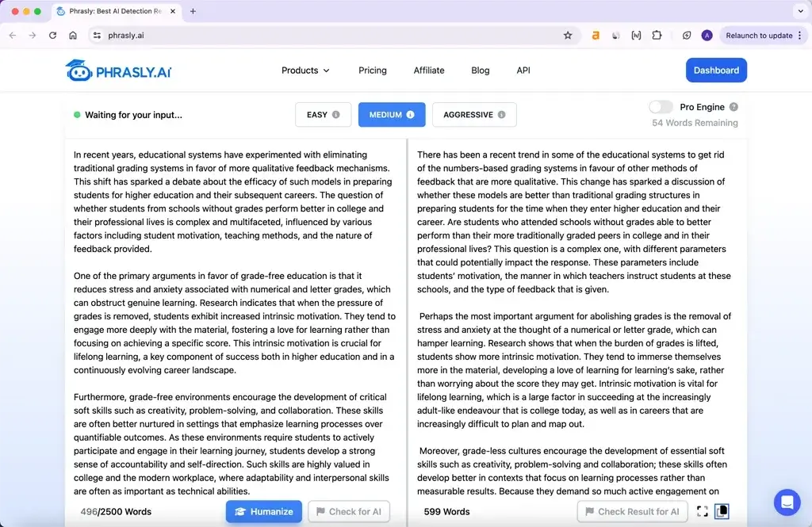
Task: Open the Affiliate link
Action: click(429, 71)
